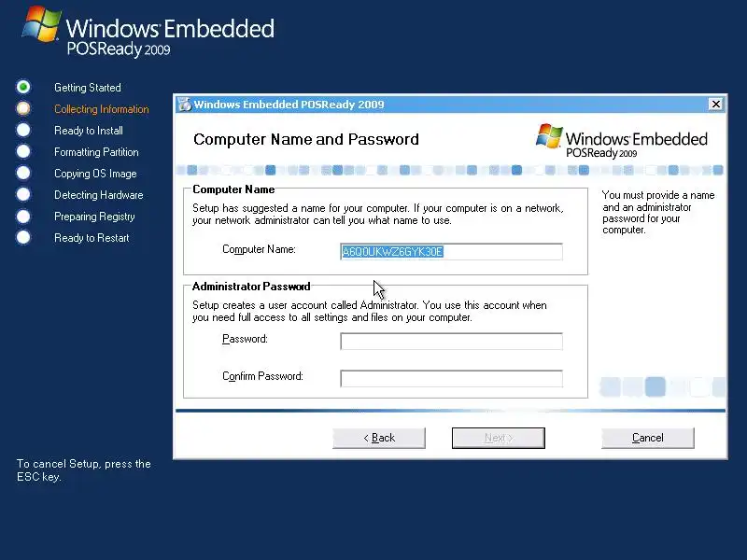Click the Ready to Install step label
The width and height of the screenshot is (747, 560).
point(89,131)
